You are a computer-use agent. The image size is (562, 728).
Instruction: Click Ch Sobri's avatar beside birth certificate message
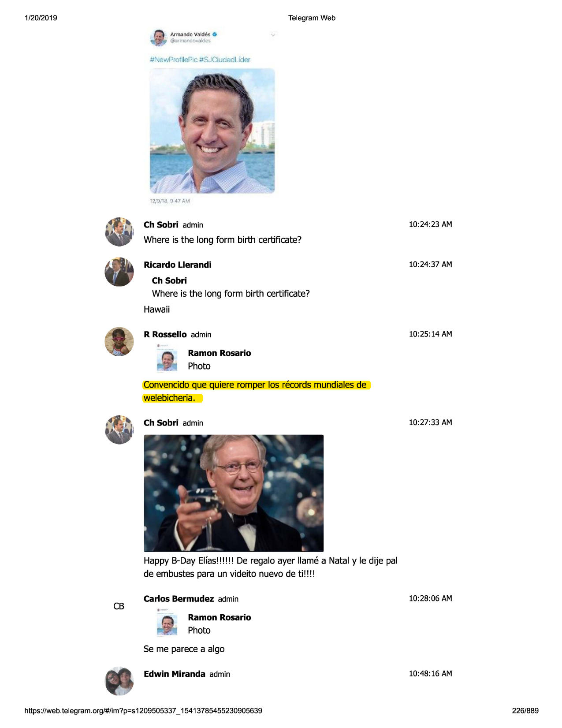tap(119, 231)
